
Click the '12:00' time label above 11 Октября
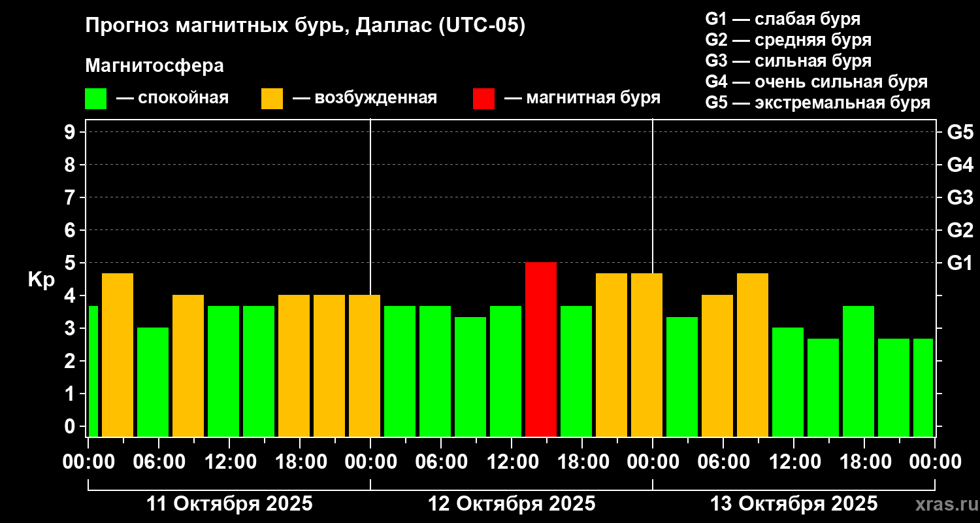click(229, 462)
